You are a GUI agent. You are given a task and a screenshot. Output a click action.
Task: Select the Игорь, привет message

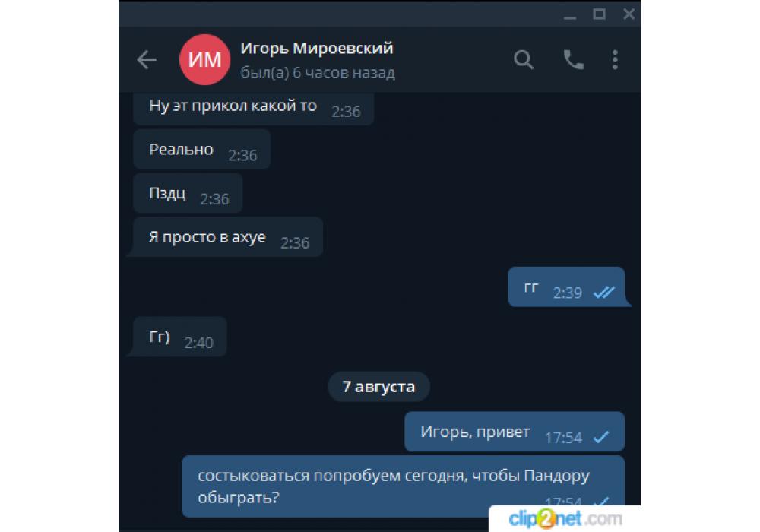click(x=515, y=432)
